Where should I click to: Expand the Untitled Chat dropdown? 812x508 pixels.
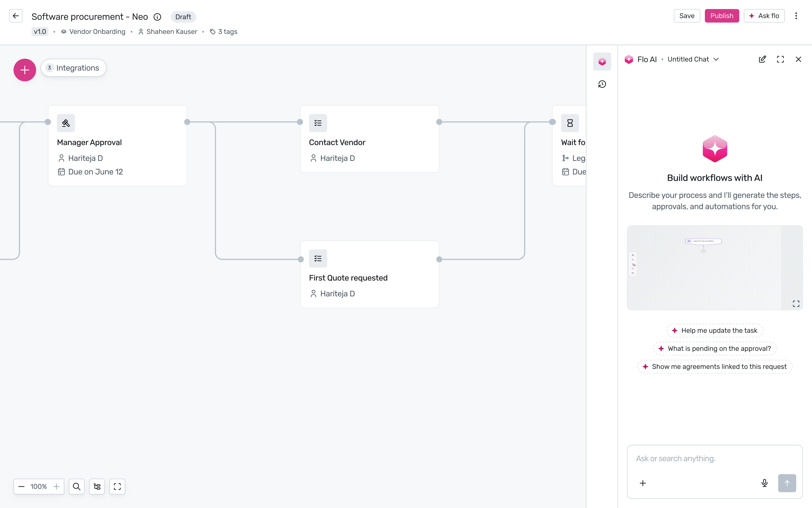click(693, 59)
